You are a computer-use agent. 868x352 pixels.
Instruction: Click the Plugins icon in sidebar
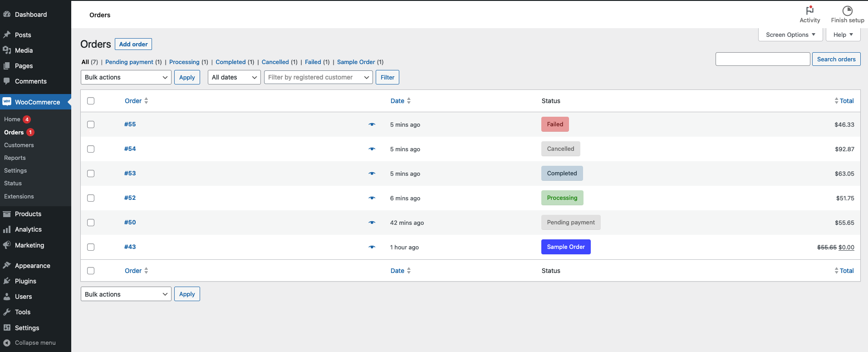point(7,281)
